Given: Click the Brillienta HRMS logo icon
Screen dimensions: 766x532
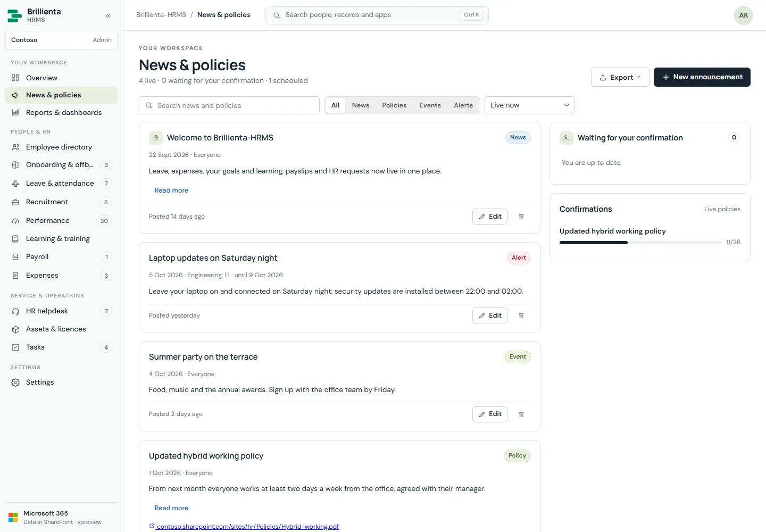Looking at the screenshot, I should click(x=14, y=16).
